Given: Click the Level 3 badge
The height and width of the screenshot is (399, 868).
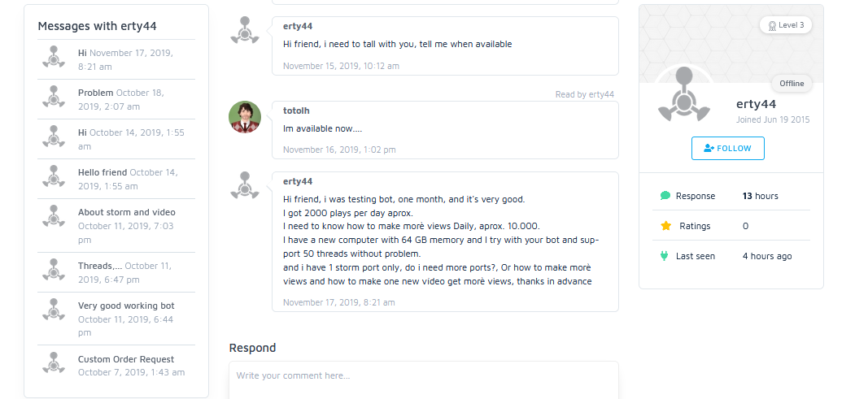Looking at the screenshot, I should 786,25.
